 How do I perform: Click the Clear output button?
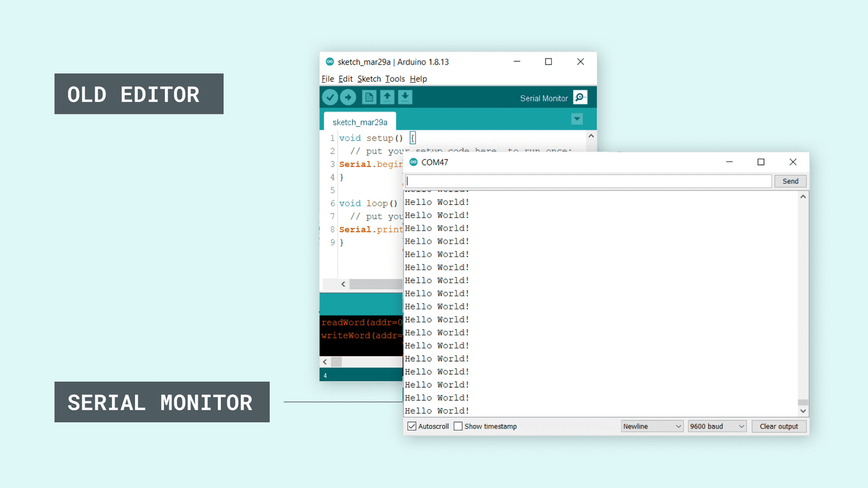pyautogui.click(x=779, y=426)
